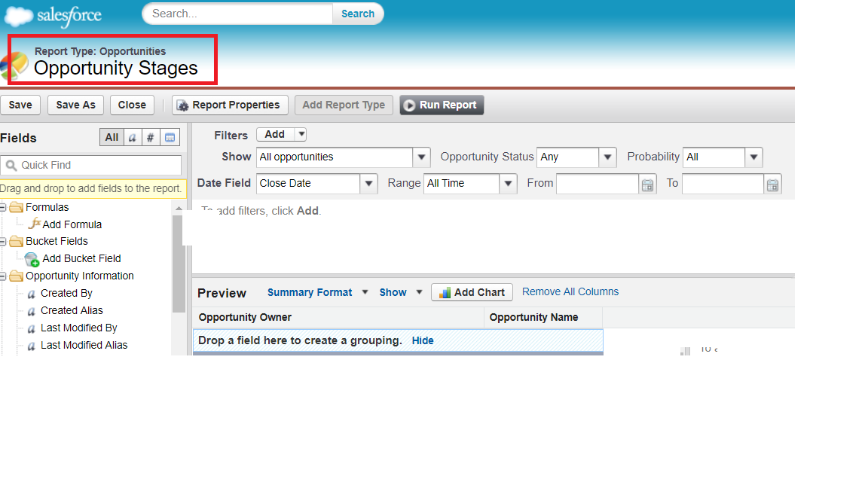
Task: Click the Search button
Action: tap(358, 14)
